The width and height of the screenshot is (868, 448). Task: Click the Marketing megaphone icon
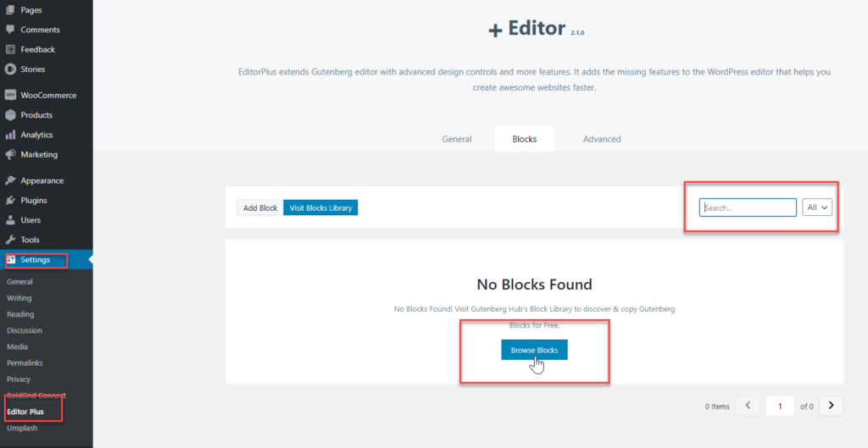[10, 154]
